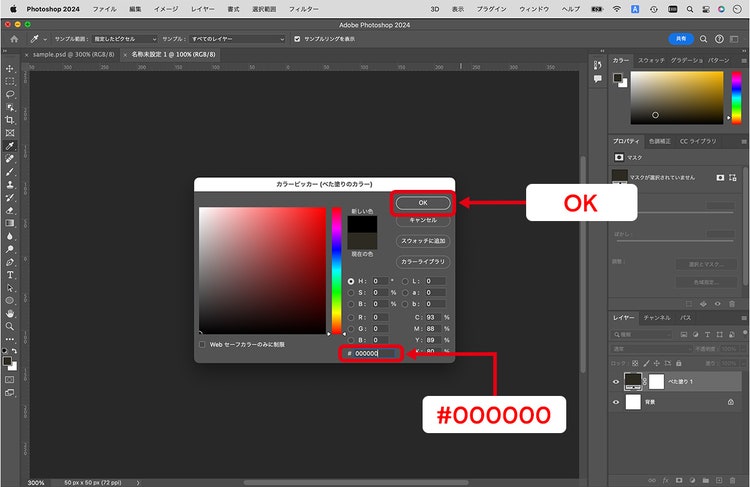Switch to the チャンネル tab

click(657, 318)
